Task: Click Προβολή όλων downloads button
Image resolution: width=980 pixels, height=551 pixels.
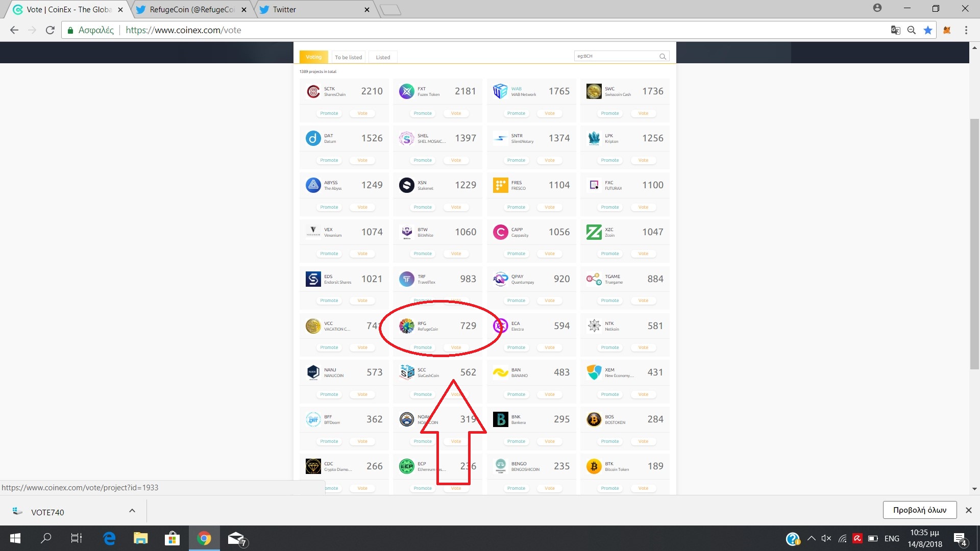Action: [x=919, y=510]
